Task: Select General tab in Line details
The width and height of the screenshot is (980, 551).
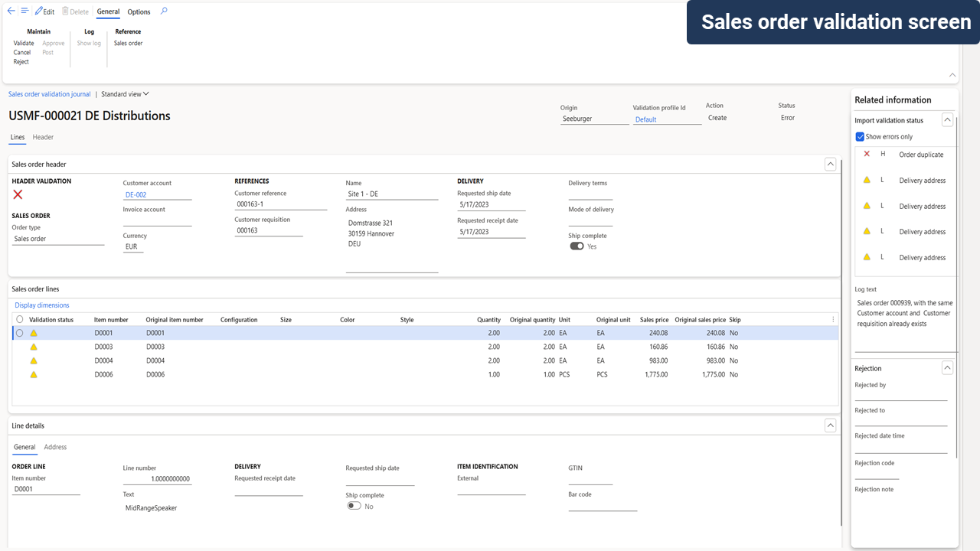Action: [24, 447]
